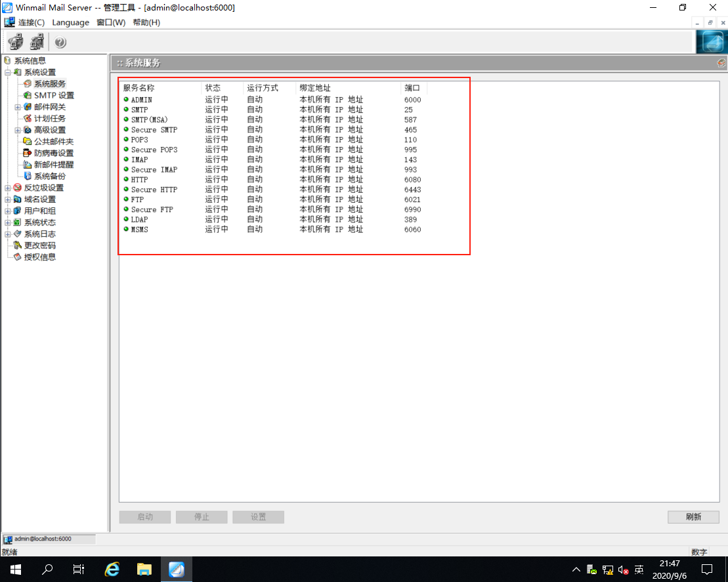This screenshot has height=582, width=728.
Task: Click the 刷新 button
Action: tap(693, 517)
